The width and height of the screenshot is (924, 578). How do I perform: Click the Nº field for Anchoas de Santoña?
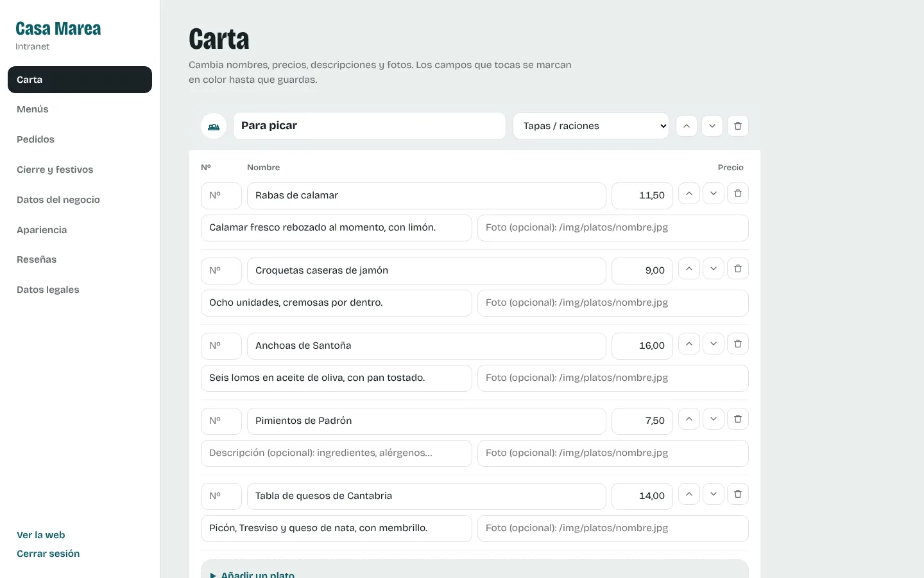(x=221, y=346)
